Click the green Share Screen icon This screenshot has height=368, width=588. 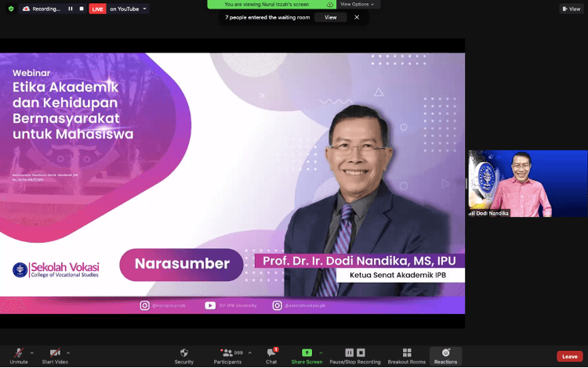tap(307, 353)
